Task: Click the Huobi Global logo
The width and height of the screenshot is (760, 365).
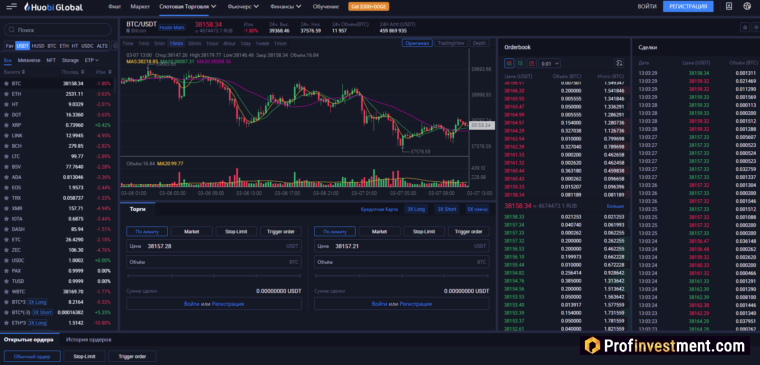Action: [54, 7]
